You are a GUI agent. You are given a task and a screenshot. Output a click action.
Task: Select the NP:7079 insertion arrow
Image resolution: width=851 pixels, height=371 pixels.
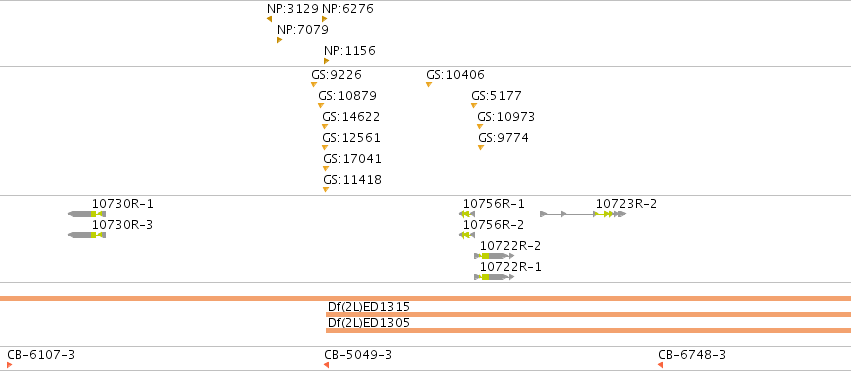(x=280, y=40)
